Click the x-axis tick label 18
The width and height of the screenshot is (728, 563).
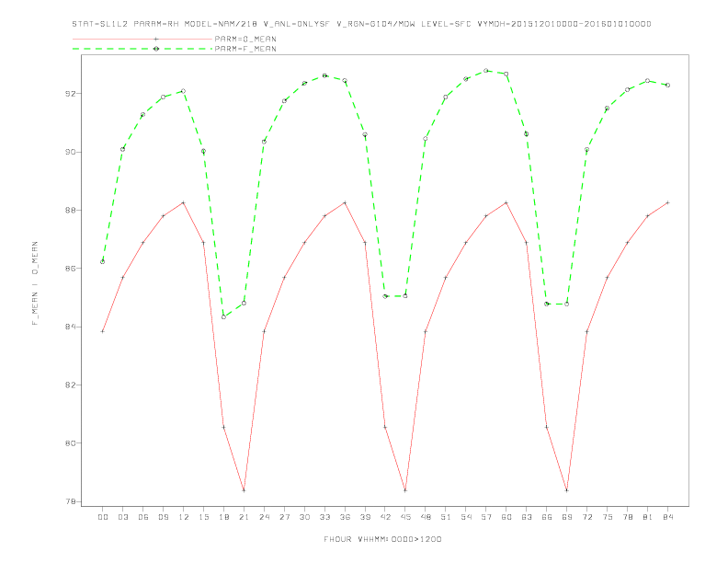(223, 517)
